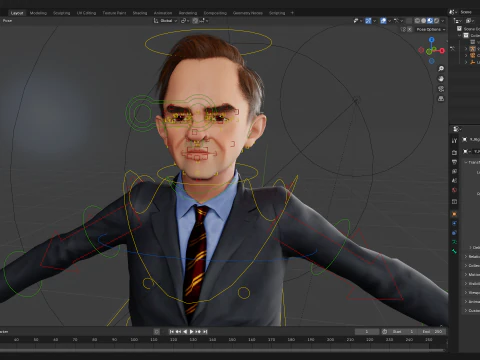Viewport: 480px width, 360px height.
Task: Switch to the UV Editing workspace
Action: pos(86,13)
